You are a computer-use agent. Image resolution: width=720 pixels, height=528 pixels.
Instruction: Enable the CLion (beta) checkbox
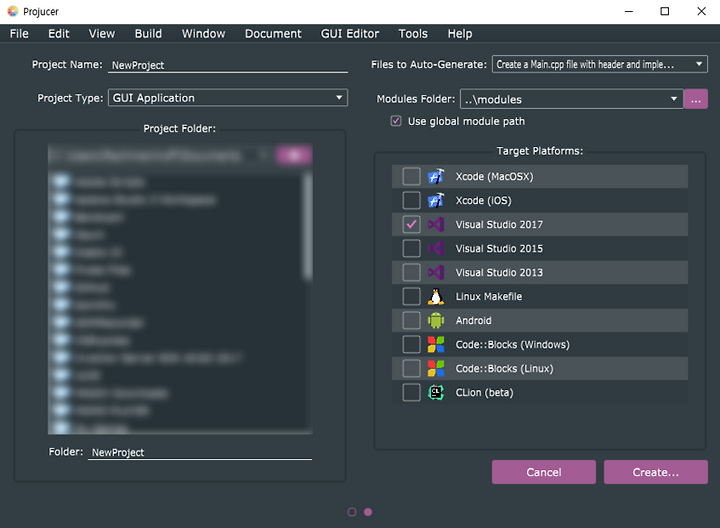[411, 393]
